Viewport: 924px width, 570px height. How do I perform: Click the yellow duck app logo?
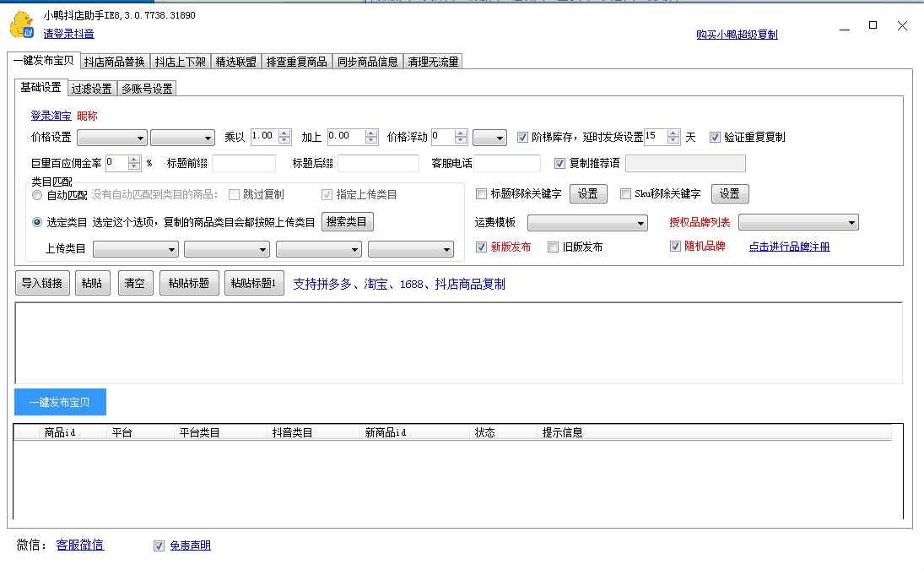21,25
